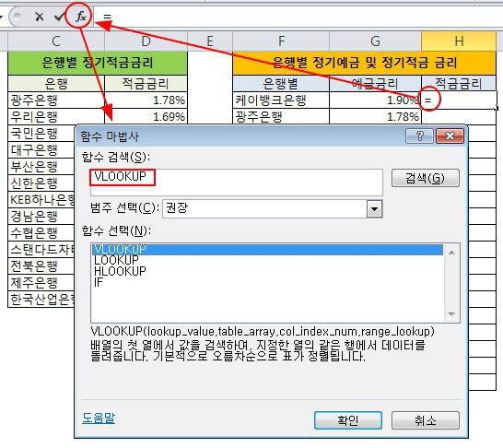Click the 취소 button
This screenshot has height=448, width=503.
click(x=426, y=420)
